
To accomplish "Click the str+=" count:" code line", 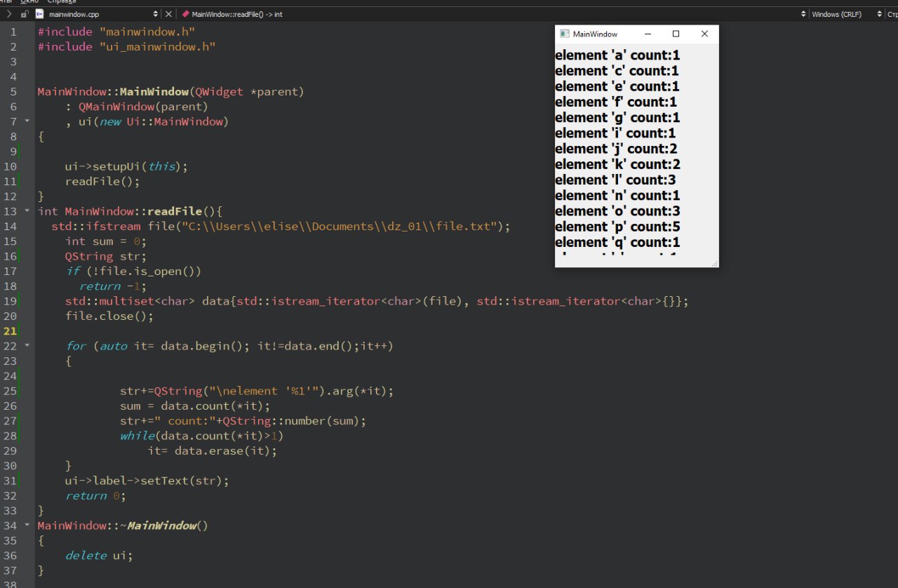I will tap(243, 421).
